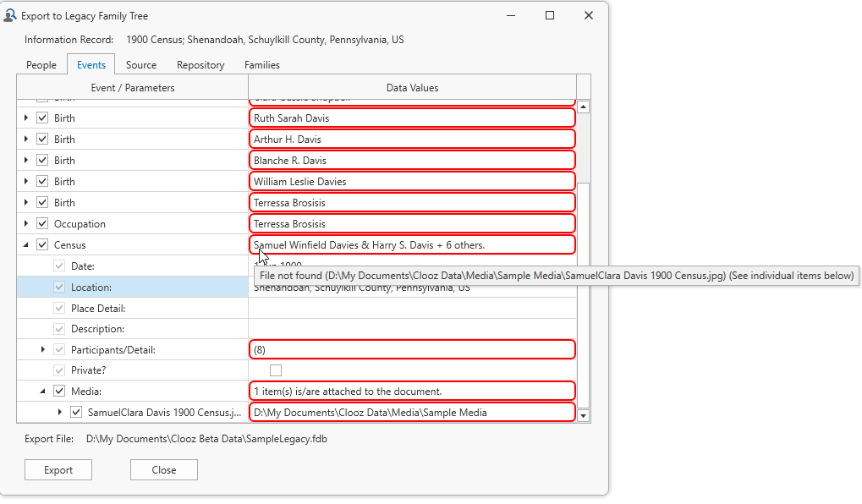Toggle the Private? checkbox

(276, 370)
